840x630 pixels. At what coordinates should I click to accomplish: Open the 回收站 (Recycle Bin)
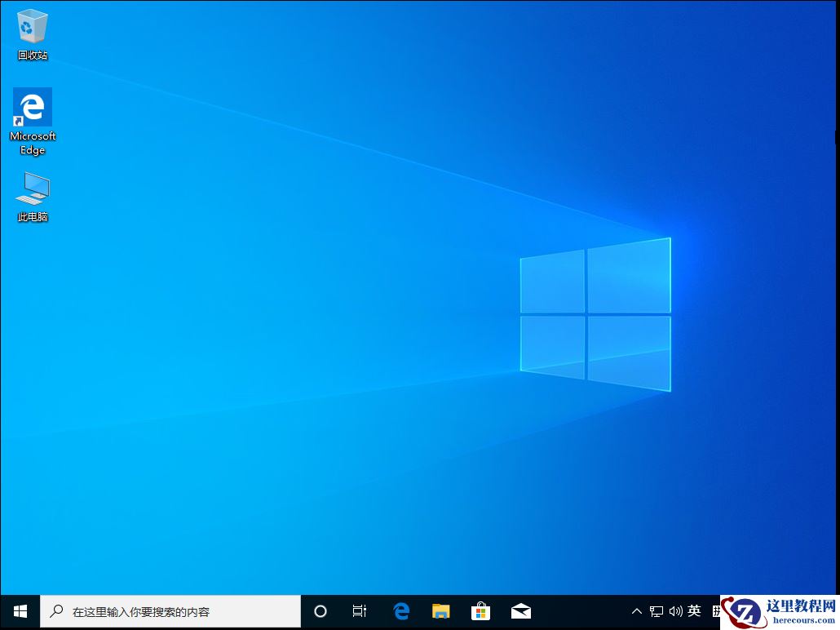click(x=32, y=29)
